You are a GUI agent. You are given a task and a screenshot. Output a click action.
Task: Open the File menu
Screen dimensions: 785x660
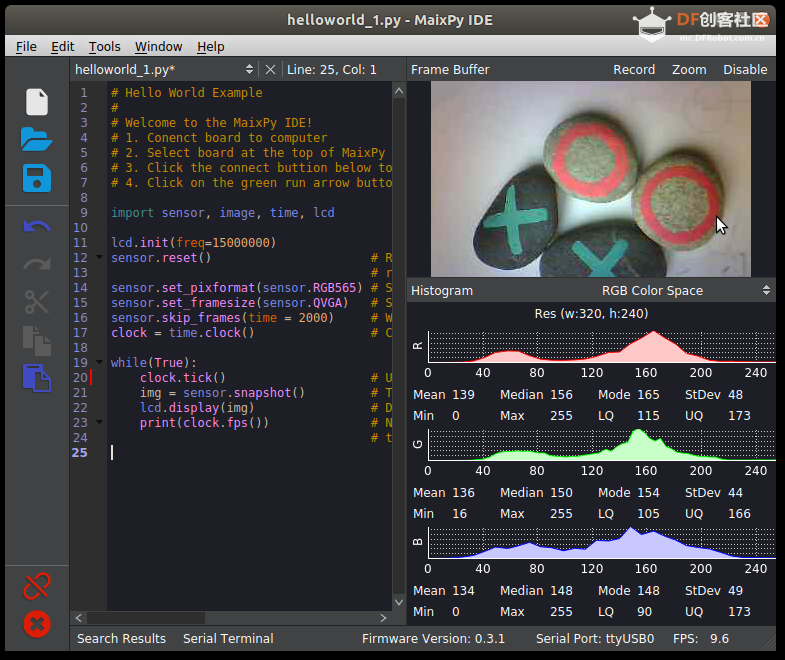[26, 47]
